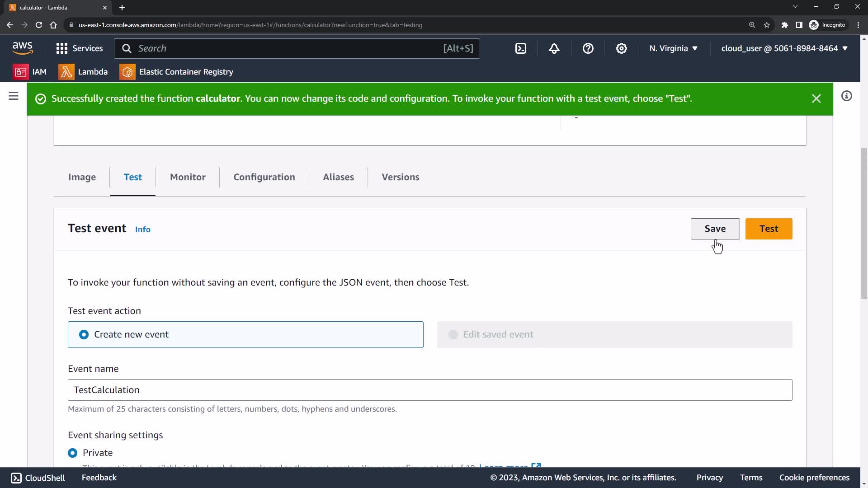Image resolution: width=868 pixels, height=488 pixels.
Task: Select the Edit saved event radio option
Action: (453, 335)
